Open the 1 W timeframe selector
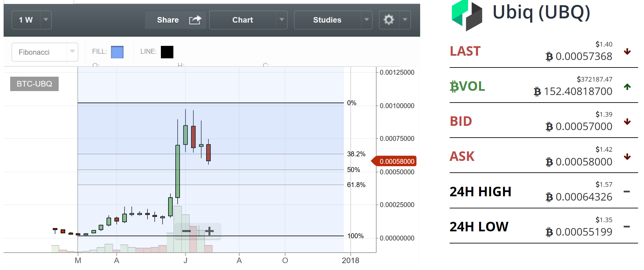Viewport: 644px width, 270px height. tap(31, 20)
